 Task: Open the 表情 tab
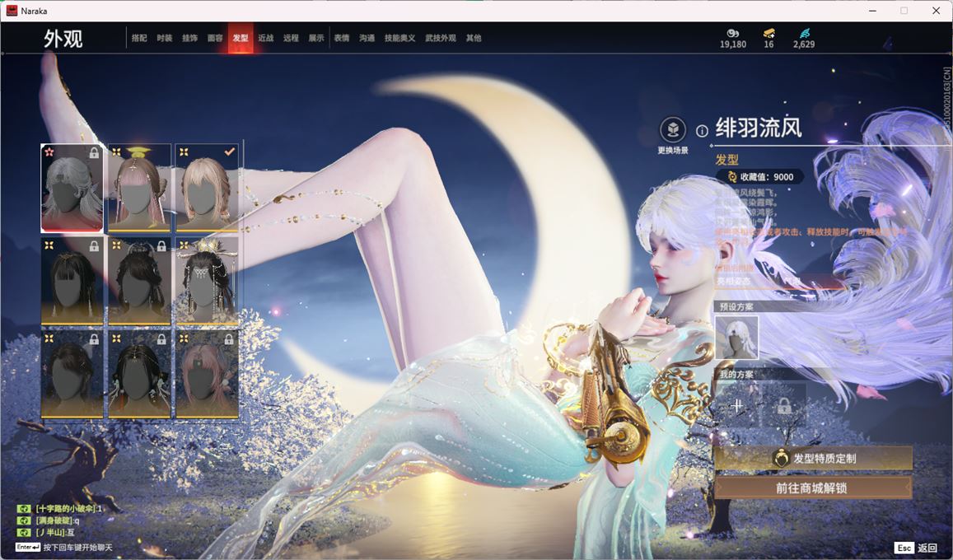point(342,38)
